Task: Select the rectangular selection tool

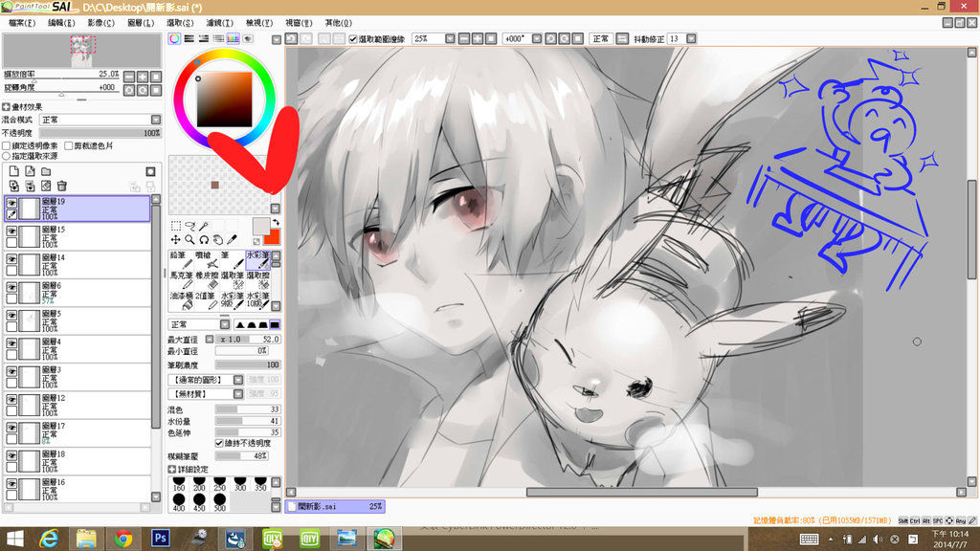Action: [x=176, y=226]
